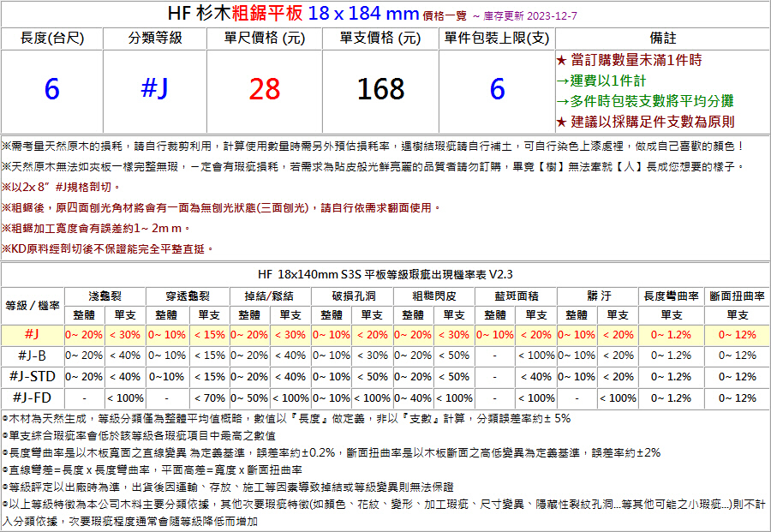771x532 pixels.
Task: Select the remark '★ 建議以採購足件支數為原則'
Action: pos(645,122)
